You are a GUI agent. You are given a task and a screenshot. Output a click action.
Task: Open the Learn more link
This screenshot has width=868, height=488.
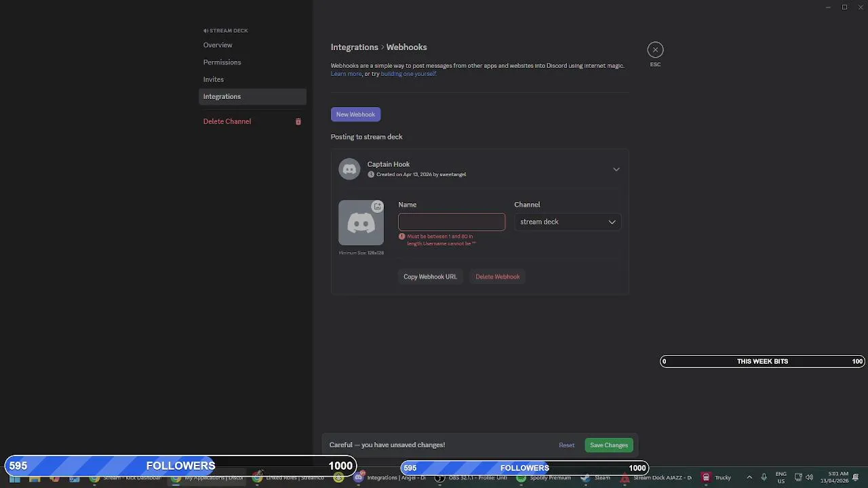(346, 74)
